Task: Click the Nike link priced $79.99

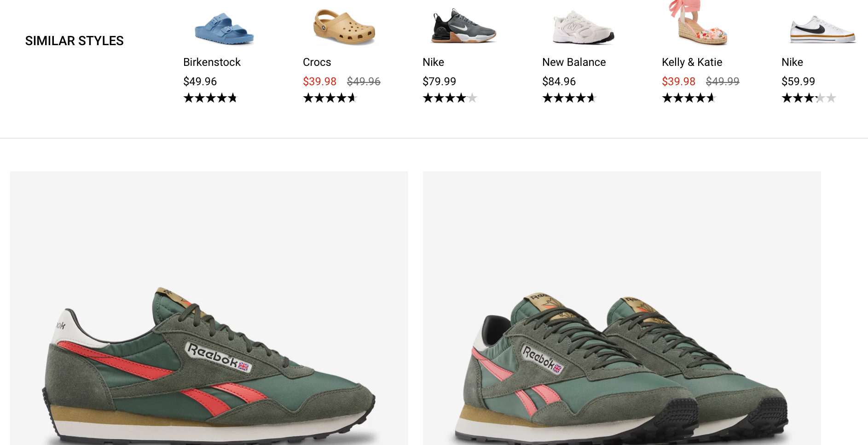Action: (433, 62)
